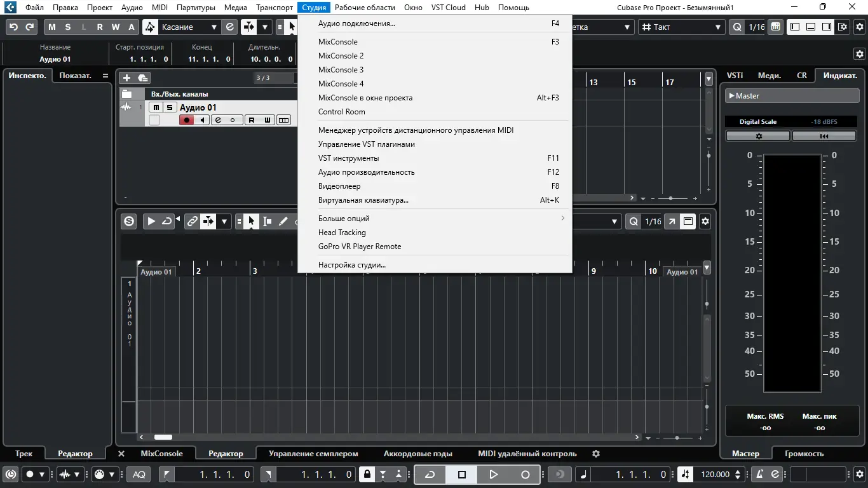This screenshot has width=868, height=488.
Task: Click the Digital Scale label
Action: point(758,121)
